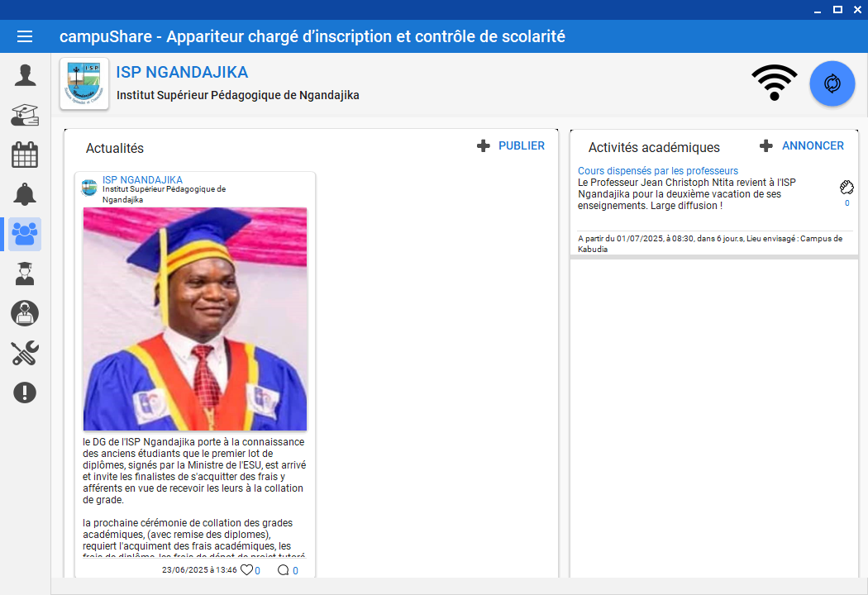Open the person-with-laptop icon in sidebar

tap(25, 313)
